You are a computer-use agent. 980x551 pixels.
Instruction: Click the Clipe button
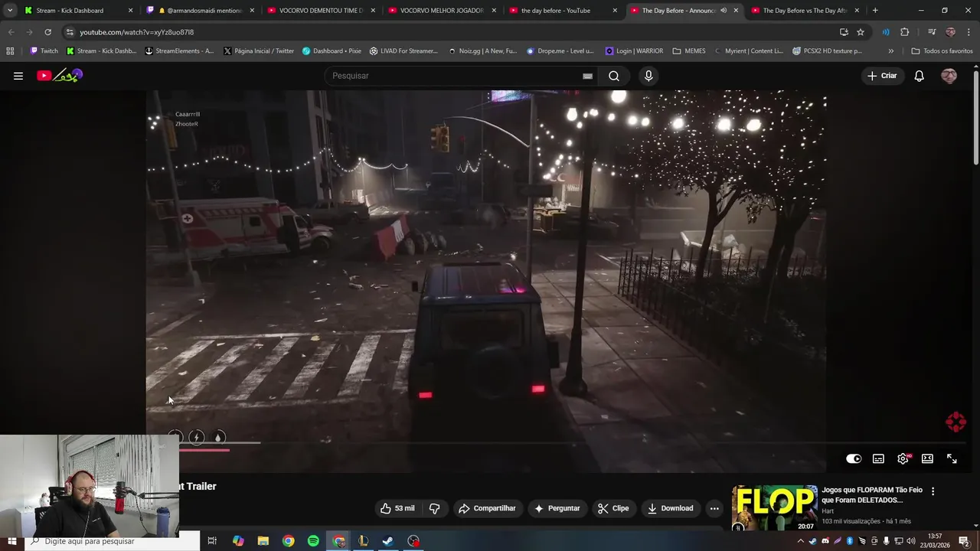(613, 508)
